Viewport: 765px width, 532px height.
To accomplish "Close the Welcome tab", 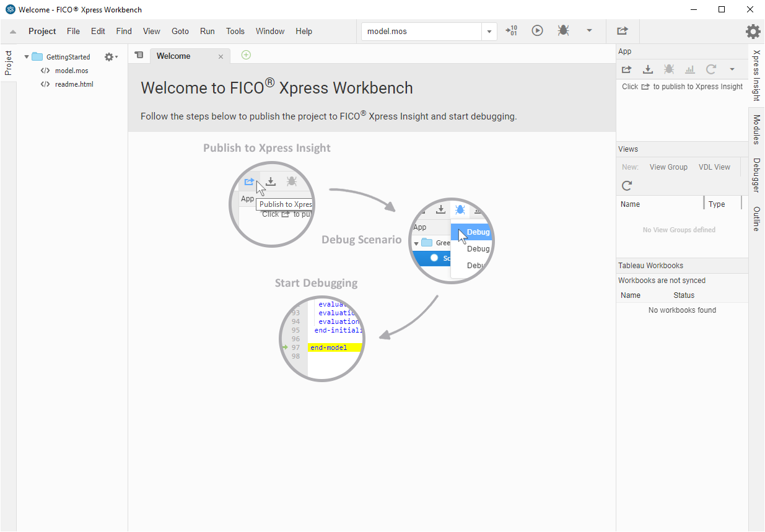I will [x=221, y=56].
